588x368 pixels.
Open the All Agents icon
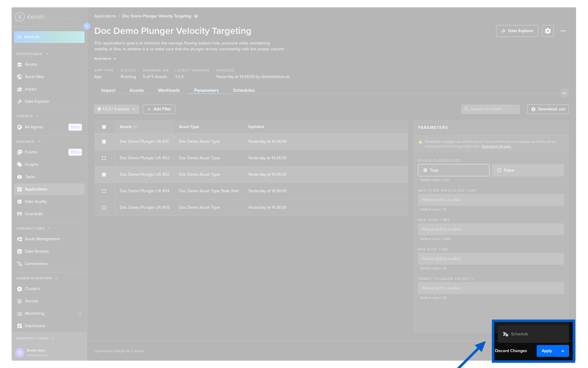20,127
